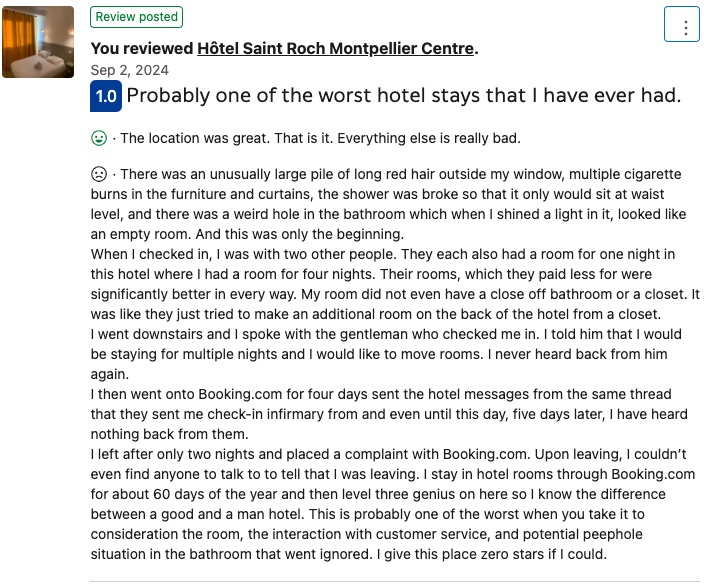704x588 pixels.
Task: Click the green smiley positive icon
Action: [99, 138]
